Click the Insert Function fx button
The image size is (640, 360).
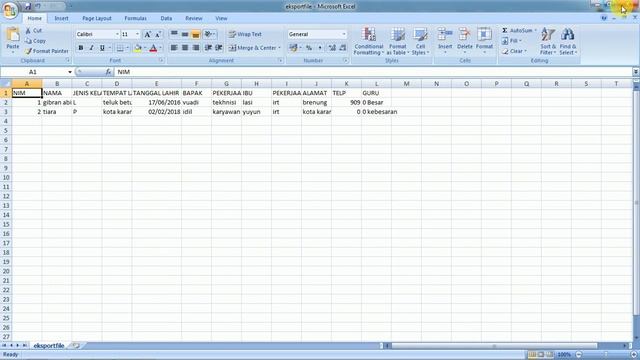pos(108,72)
